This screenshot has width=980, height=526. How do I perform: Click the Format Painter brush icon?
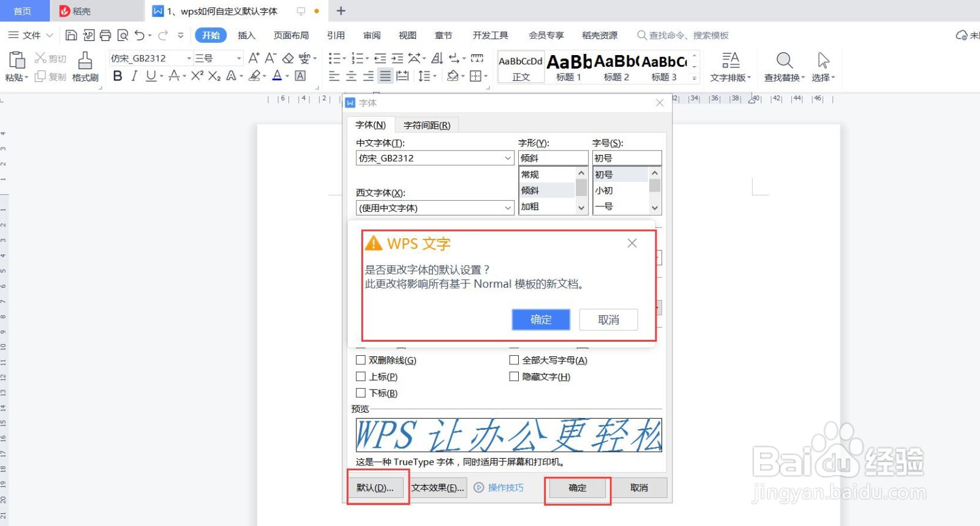click(85, 60)
